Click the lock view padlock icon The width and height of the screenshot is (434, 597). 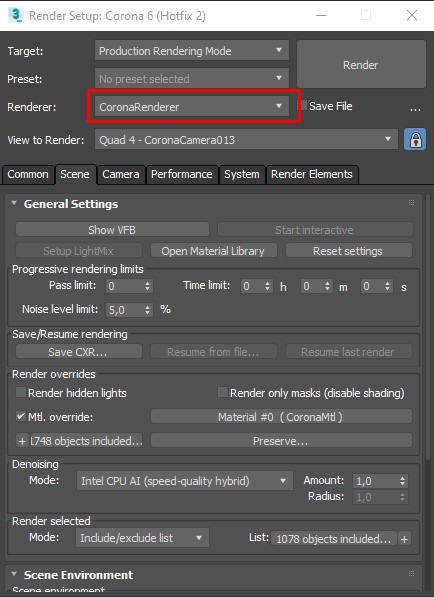(415, 139)
